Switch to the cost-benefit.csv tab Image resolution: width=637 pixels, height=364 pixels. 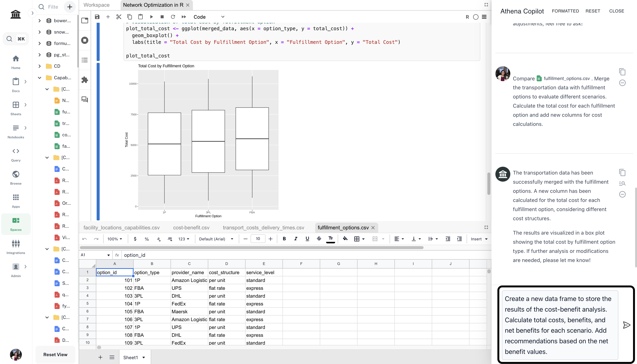(191, 228)
